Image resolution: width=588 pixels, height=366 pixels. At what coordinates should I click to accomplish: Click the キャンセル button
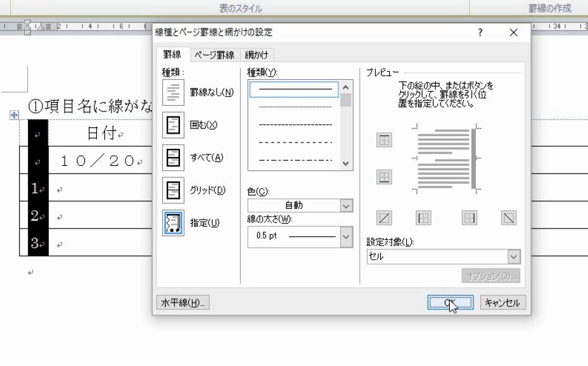click(503, 302)
